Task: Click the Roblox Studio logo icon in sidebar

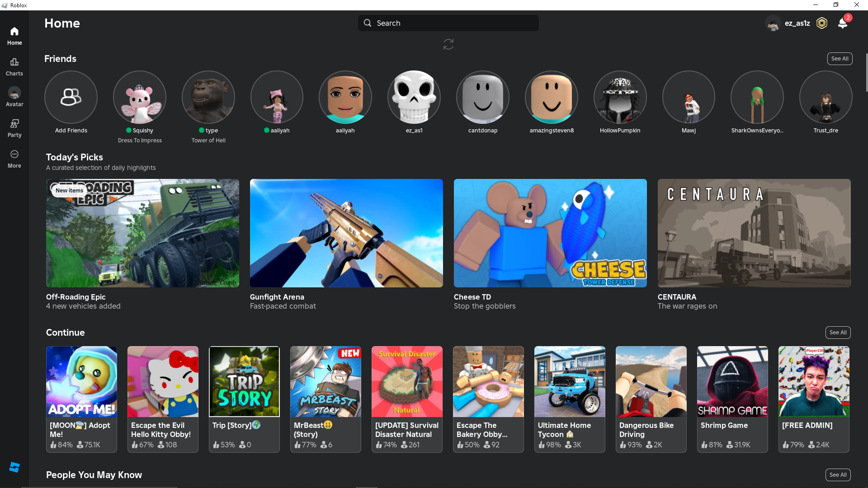Action: [x=14, y=467]
